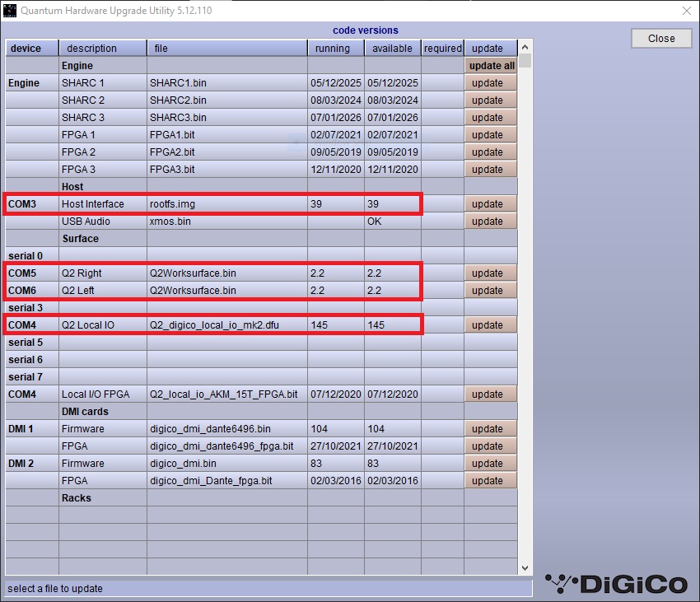The image size is (700, 602).
Task: Click the required column header
Action: coord(442,49)
